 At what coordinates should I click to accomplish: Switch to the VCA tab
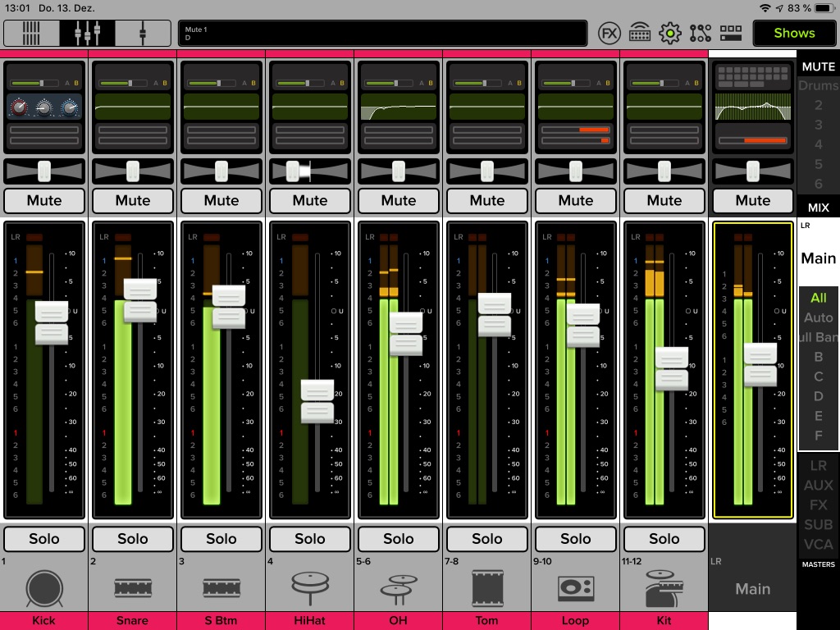817,542
